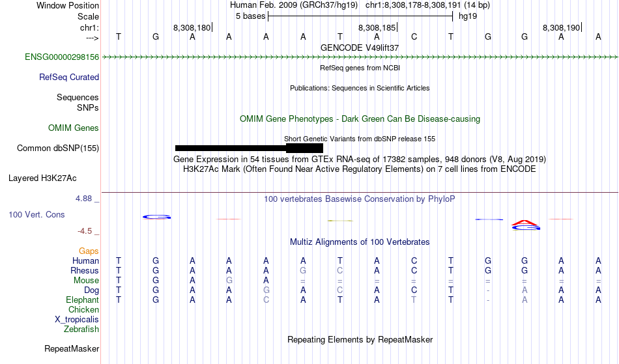Click Repeating Elements by RepeatMasker title

[360, 340]
